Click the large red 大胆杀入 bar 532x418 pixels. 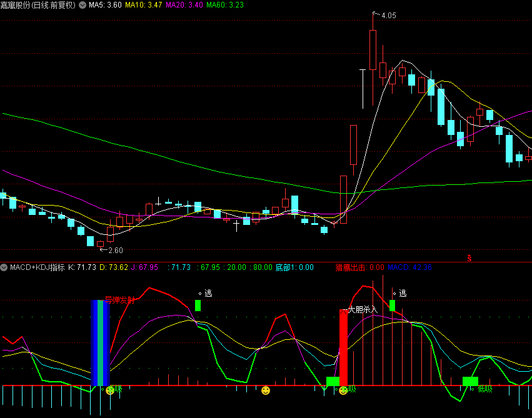pos(343,347)
